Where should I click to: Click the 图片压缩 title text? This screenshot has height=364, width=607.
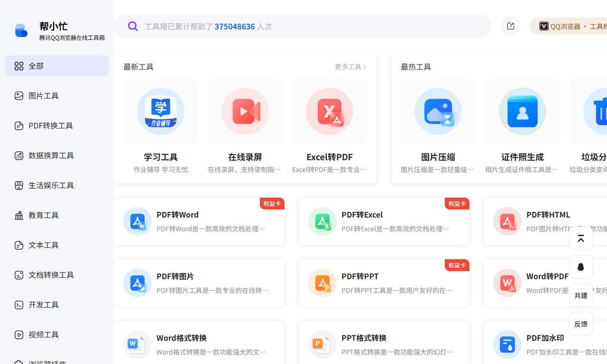(438, 157)
